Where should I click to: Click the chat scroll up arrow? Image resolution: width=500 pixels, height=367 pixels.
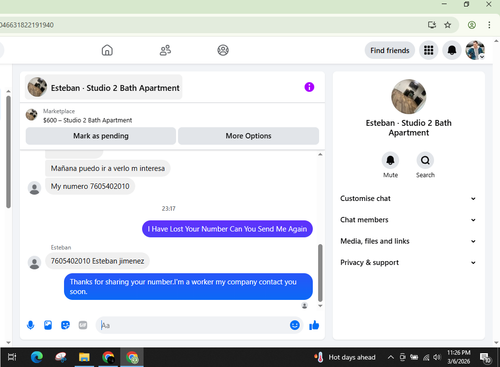point(320,154)
